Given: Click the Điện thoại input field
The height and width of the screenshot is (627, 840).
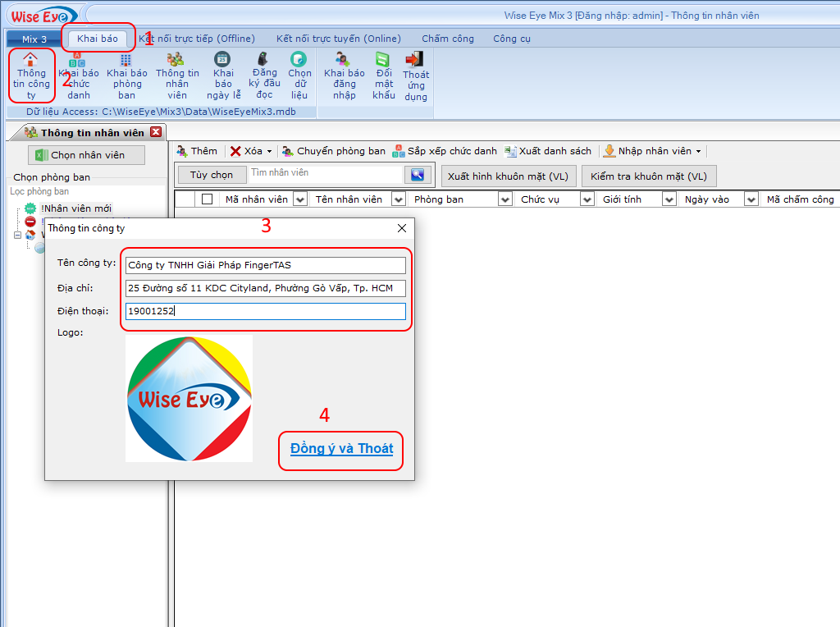Looking at the screenshot, I should pyautogui.click(x=265, y=311).
